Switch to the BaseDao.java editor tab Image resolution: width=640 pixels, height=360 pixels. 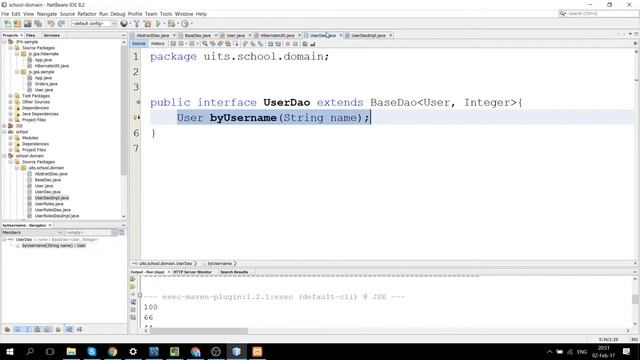pos(198,36)
